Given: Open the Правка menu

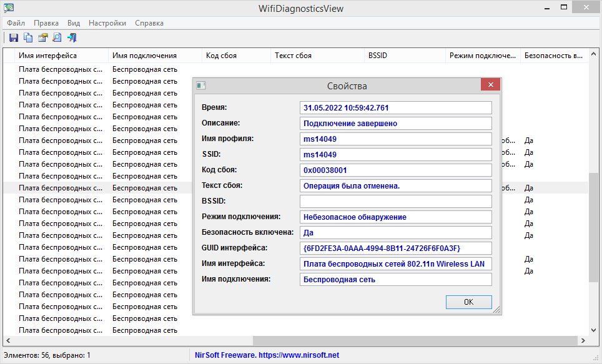Looking at the screenshot, I should click(46, 23).
